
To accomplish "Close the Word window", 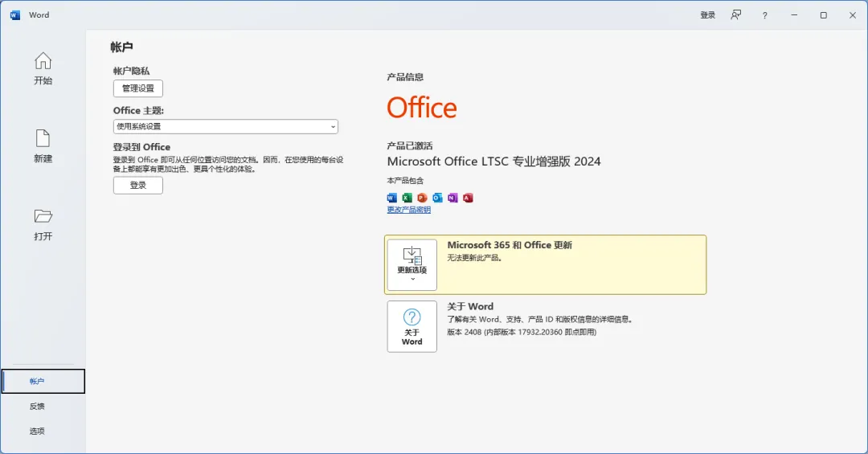I will (853, 15).
